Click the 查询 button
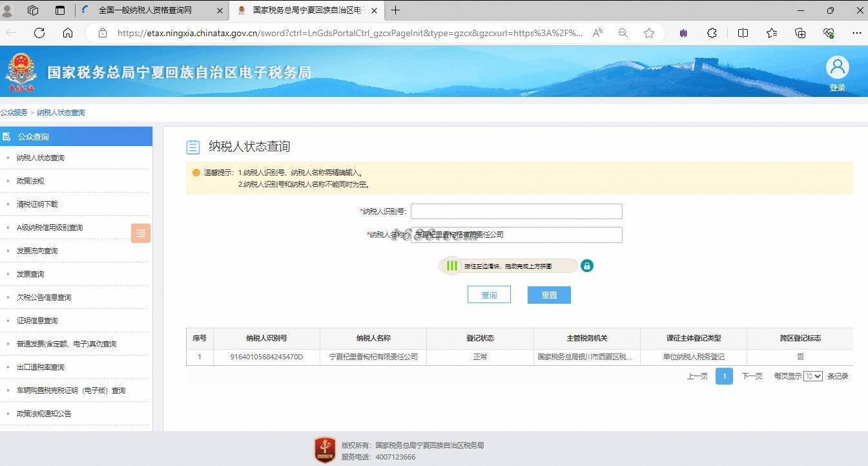Image resolution: width=868 pixels, height=466 pixels. [x=489, y=295]
